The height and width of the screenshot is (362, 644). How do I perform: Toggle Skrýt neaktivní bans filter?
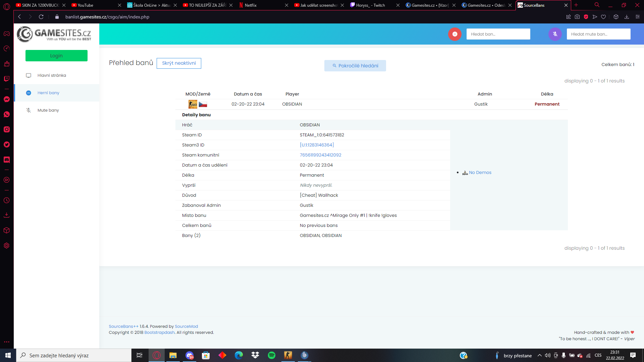179,63
